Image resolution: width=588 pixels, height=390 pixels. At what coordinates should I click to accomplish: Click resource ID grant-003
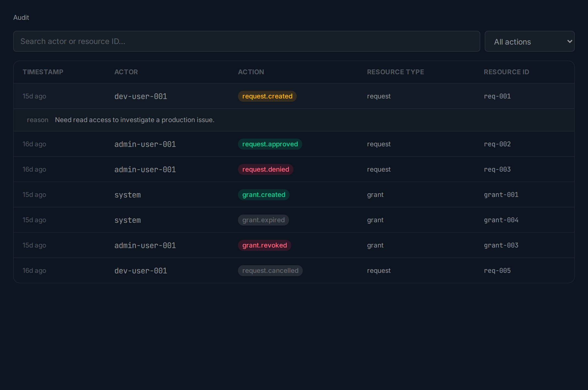tap(501, 245)
